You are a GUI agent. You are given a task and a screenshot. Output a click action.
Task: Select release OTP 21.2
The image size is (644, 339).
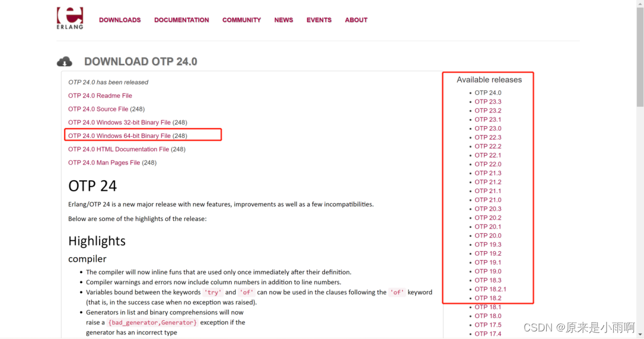[x=488, y=182]
